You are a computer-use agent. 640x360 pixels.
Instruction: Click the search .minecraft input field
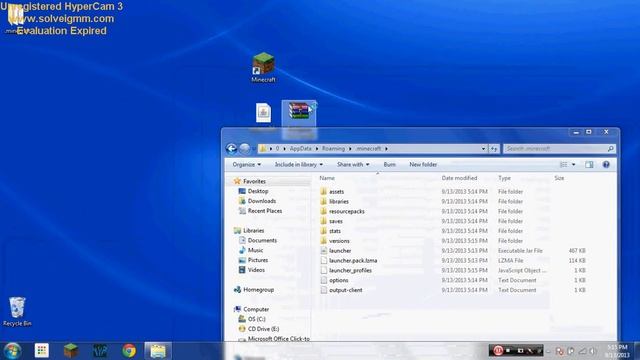[559, 149]
